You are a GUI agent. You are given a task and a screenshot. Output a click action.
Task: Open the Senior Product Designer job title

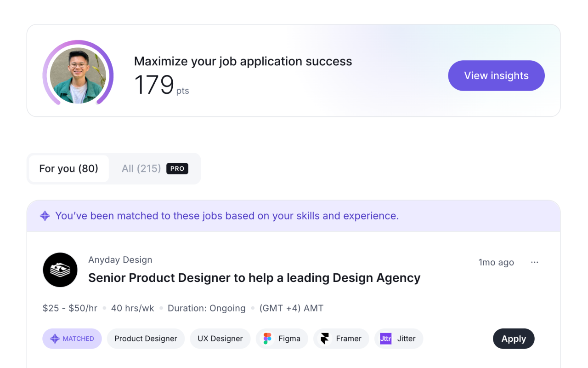click(254, 278)
